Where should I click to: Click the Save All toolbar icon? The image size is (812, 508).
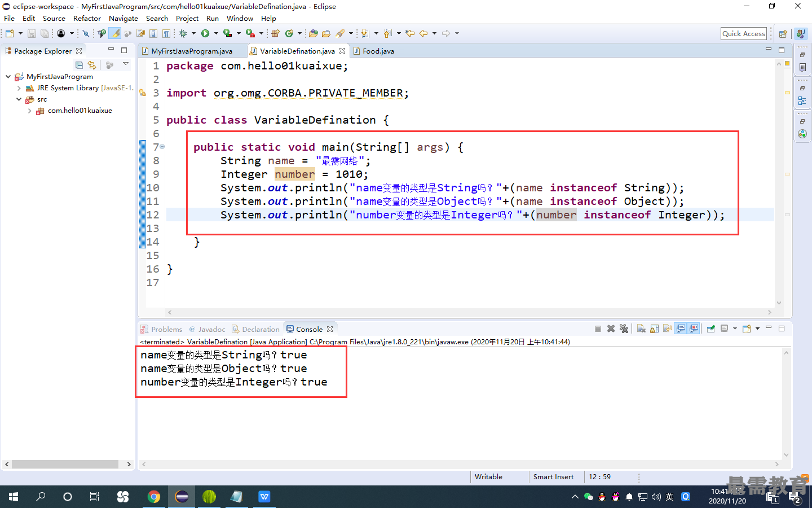point(45,33)
